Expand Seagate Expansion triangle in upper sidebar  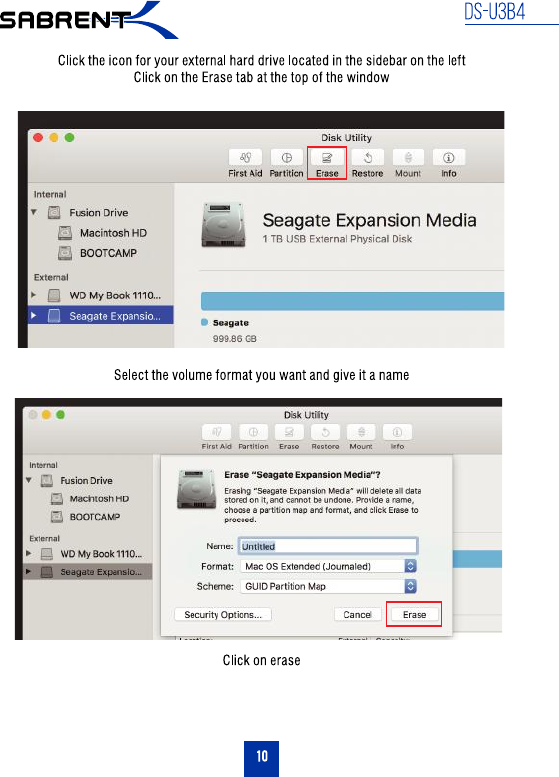[x=34, y=315]
